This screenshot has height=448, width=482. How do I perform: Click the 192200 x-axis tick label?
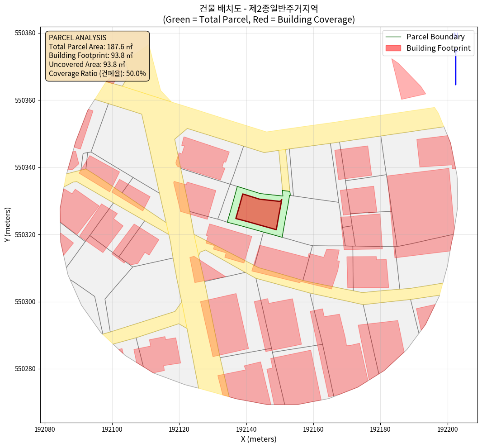pyautogui.click(x=448, y=429)
